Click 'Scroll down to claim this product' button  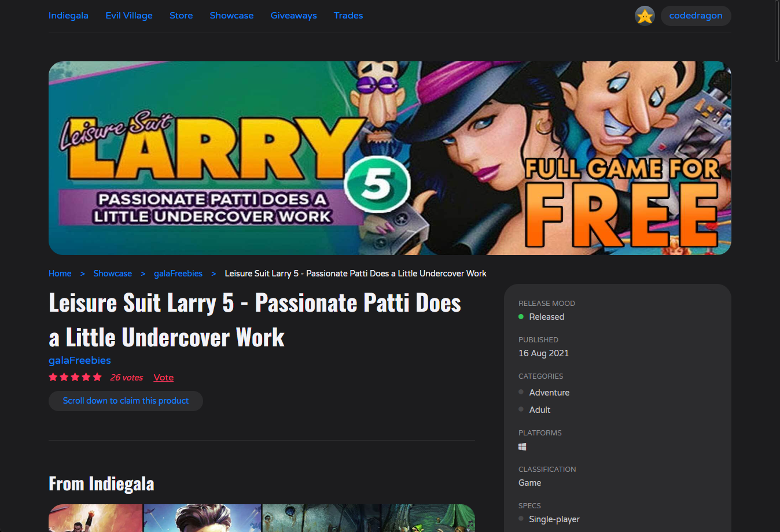pyautogui.click(x=126, y=401)
